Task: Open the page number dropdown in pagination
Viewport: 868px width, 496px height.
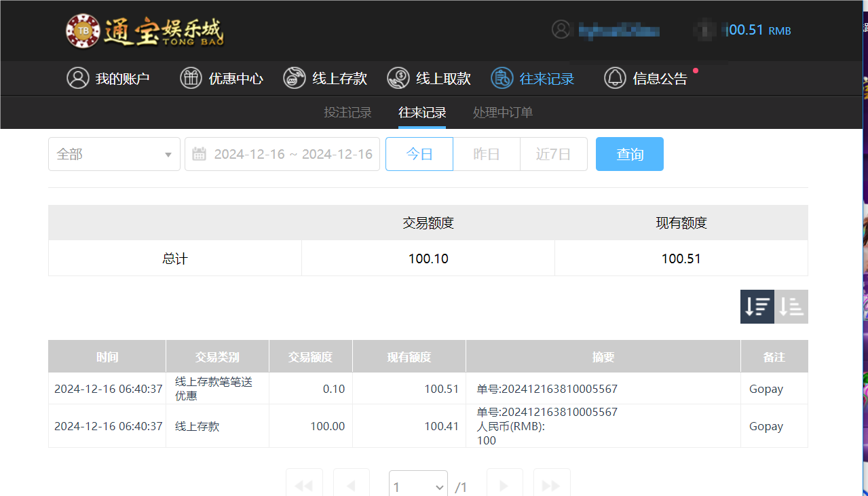Action: click(x=417, y=487)
